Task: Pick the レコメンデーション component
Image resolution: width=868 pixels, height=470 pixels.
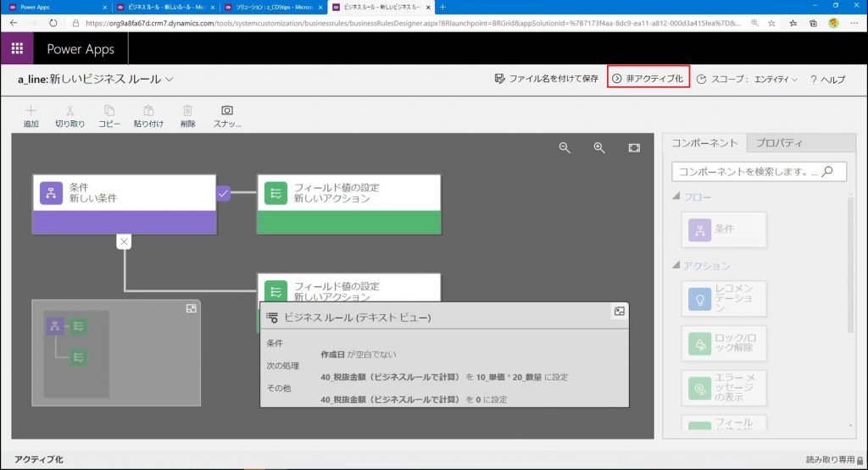Action: [x=724, y=299]
